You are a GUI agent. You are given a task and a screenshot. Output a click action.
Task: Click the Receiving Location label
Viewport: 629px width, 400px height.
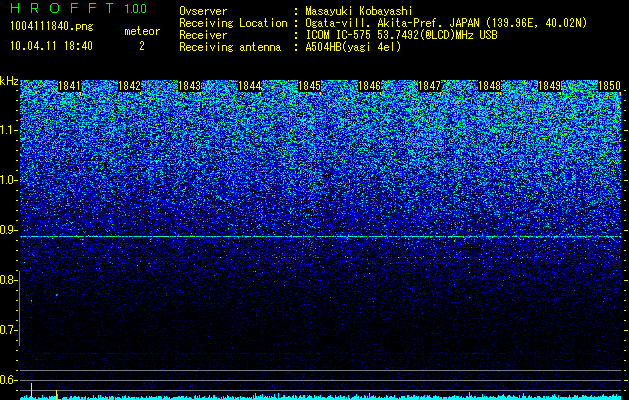click(x=233, y=23)
